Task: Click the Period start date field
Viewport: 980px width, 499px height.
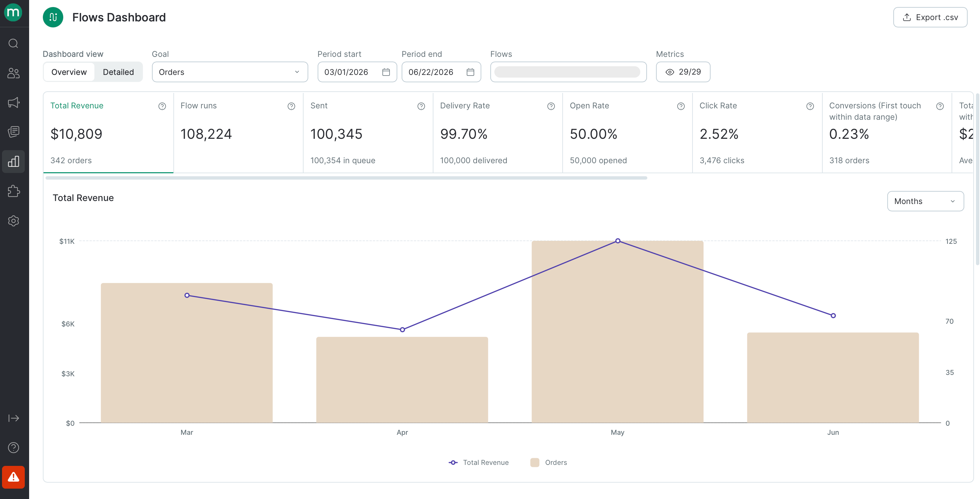Action: click(357, 72)
